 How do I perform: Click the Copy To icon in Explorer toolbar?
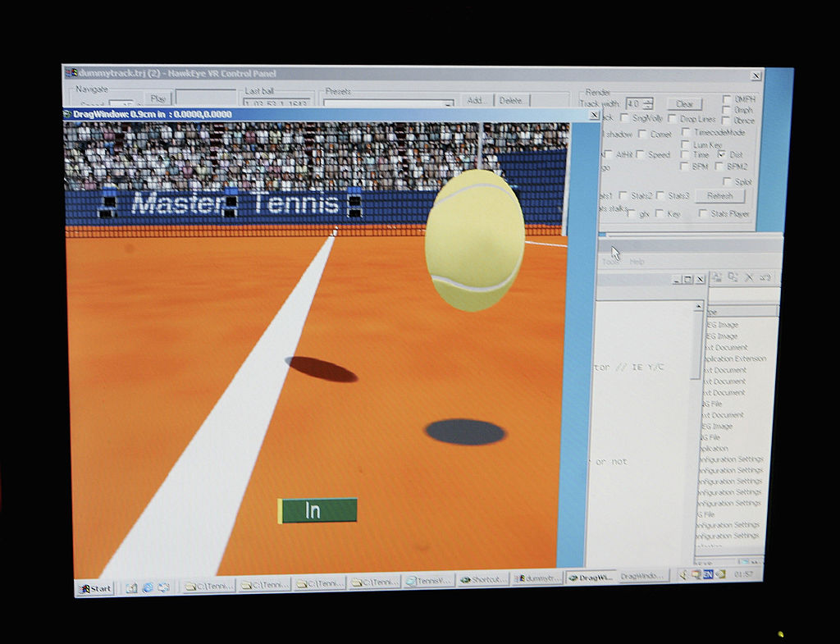click(x=733, y=278)
